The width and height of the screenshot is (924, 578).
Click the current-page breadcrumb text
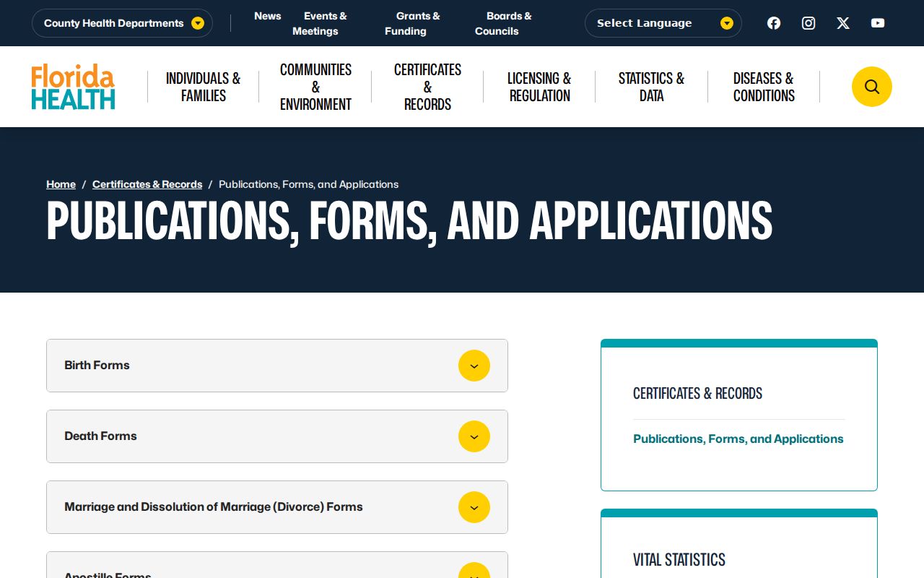point(308,184)
